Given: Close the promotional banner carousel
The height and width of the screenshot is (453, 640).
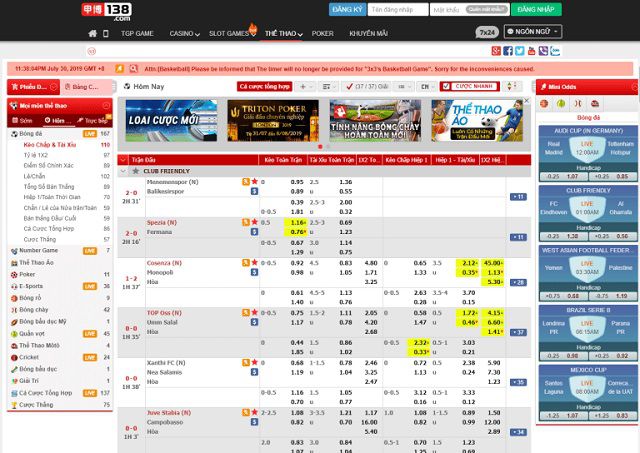Looking at the screenshot, I should tap(527, 100).
